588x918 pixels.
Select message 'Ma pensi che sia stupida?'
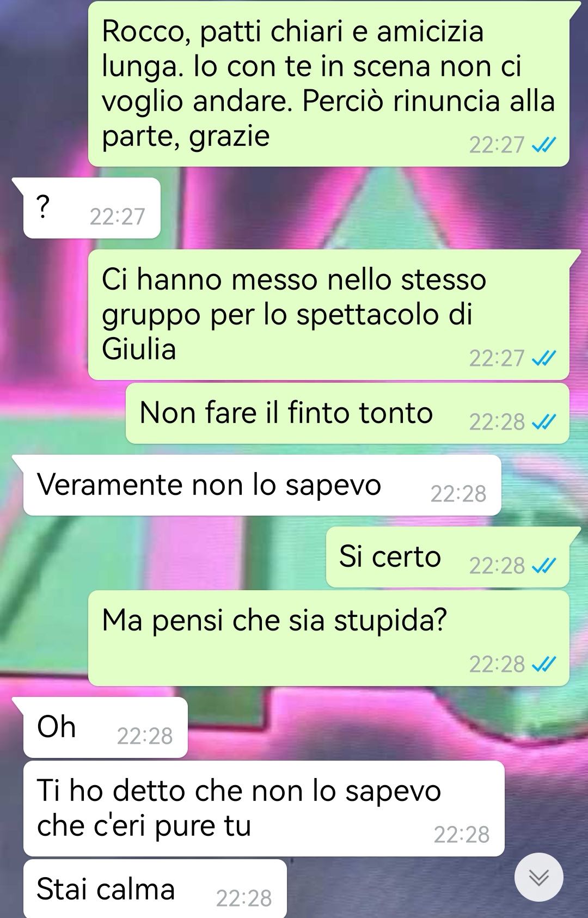coord(328,638)
